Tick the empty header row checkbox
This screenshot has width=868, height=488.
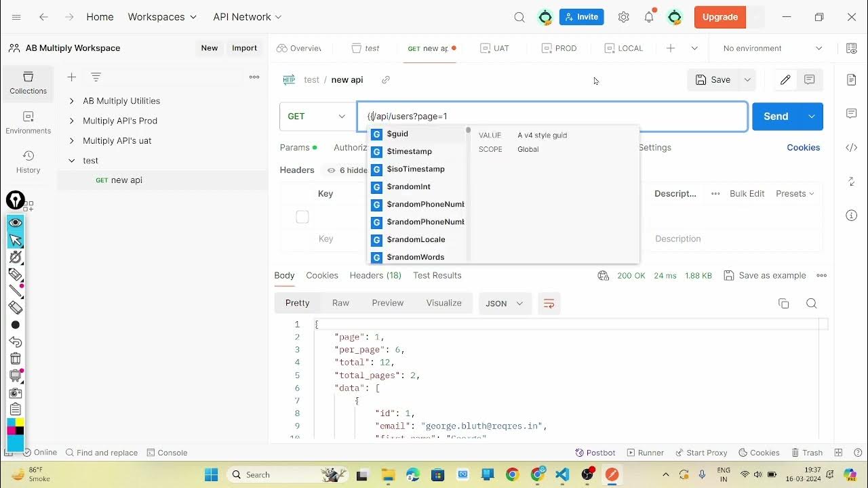[x=302, y=217]
